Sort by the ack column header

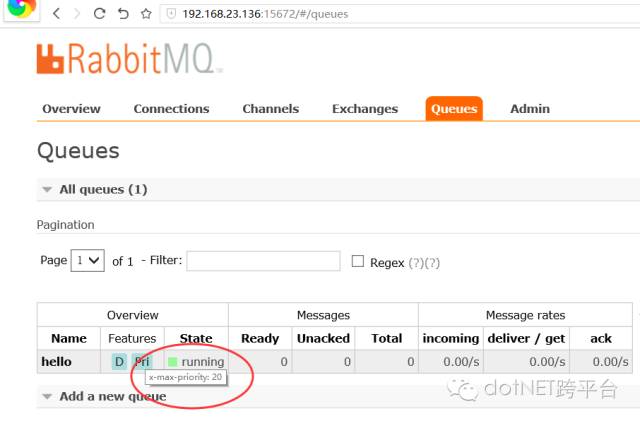601,338
